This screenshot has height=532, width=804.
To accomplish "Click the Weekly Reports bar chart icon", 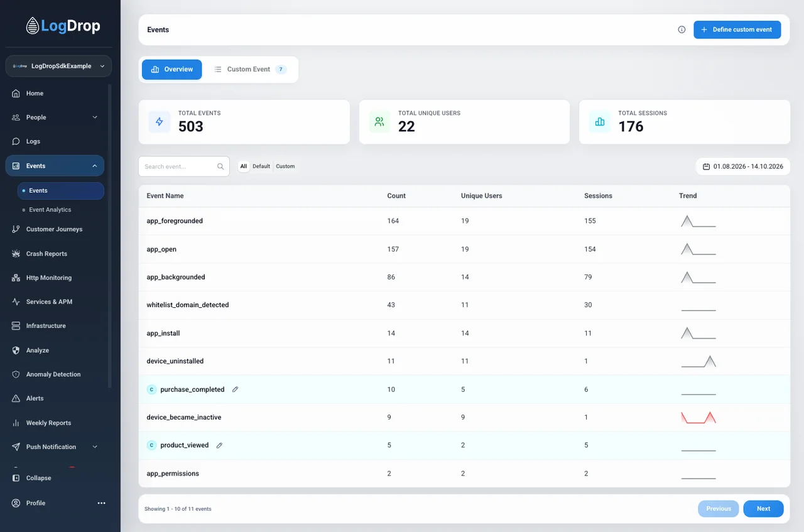I will tap(16, 423).
